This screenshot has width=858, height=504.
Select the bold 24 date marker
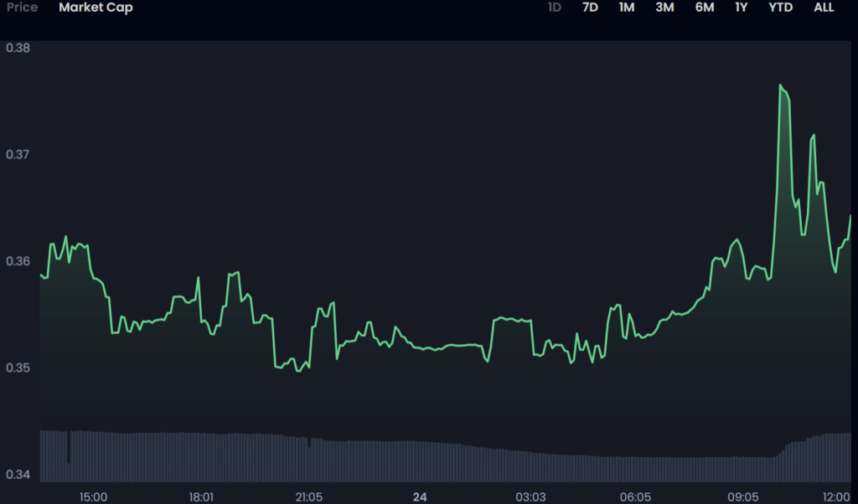[x=420, y=496]
